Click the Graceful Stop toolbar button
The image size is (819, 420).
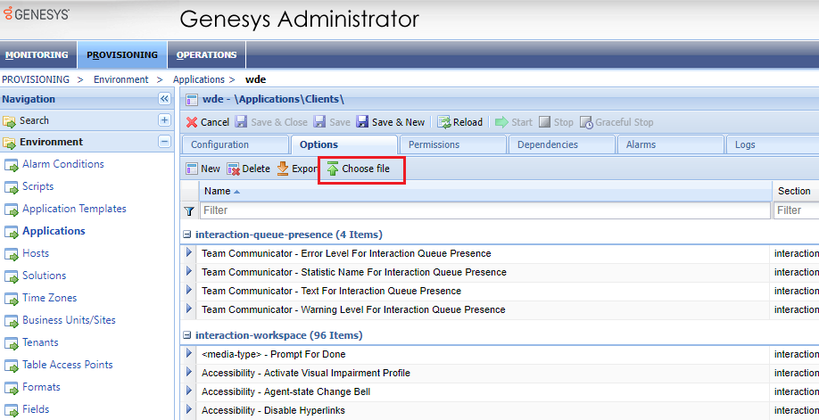[x=617, y=122]
